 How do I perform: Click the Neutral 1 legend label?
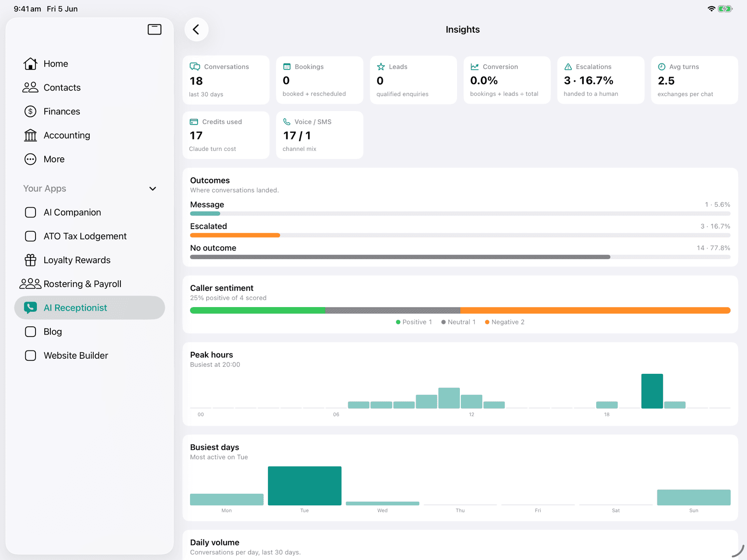click(x=462, y=322)
